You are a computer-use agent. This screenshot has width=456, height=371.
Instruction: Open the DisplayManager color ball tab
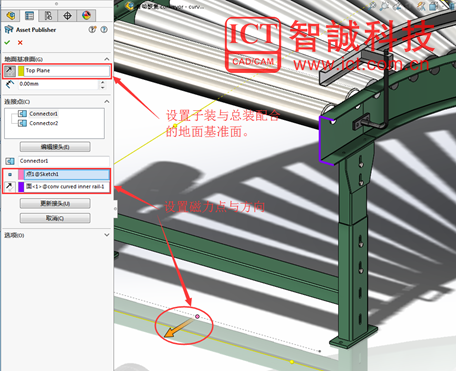[86, 16]
